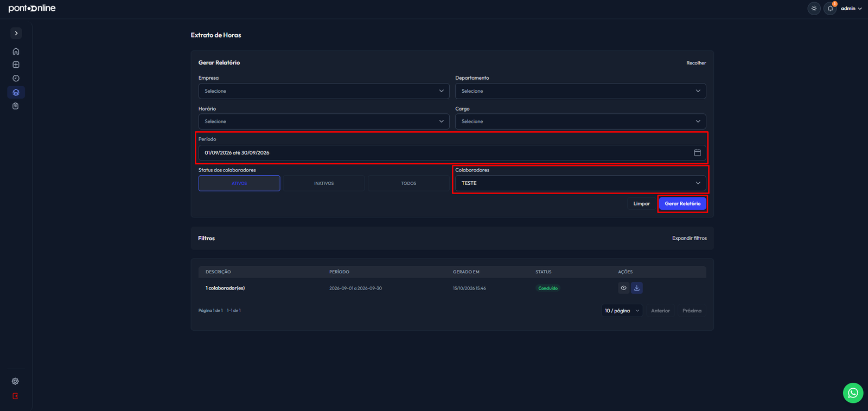Open the notifications bell
Image resolution: width=868 pixels, height=411 pixels.
tap(830, 8)
